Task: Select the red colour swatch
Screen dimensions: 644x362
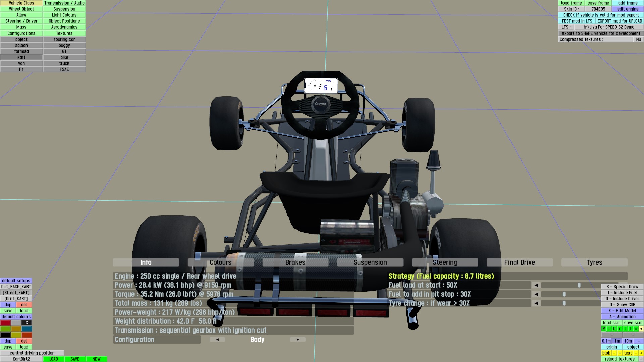Action: (5, 323)
